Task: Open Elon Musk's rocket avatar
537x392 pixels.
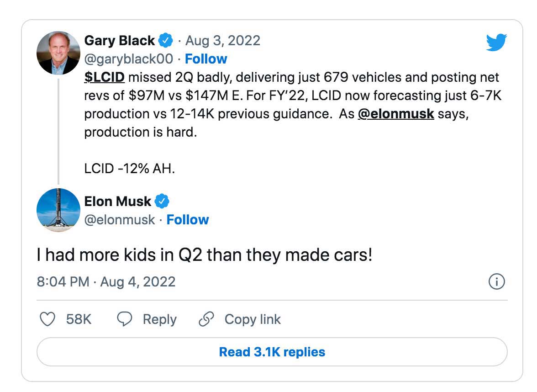Action: (x=58, y=210)
